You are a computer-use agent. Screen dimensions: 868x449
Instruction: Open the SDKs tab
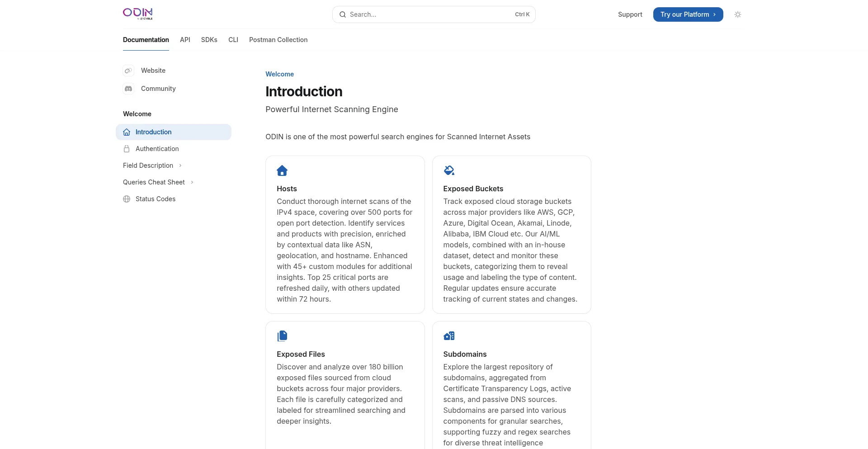209,40
